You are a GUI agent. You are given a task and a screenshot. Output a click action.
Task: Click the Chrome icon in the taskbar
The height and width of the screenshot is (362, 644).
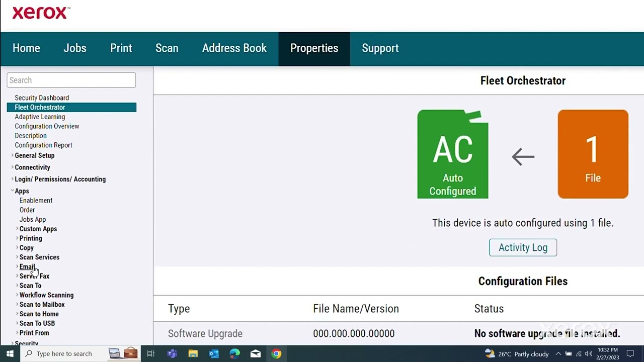click(x=276, y=353)
